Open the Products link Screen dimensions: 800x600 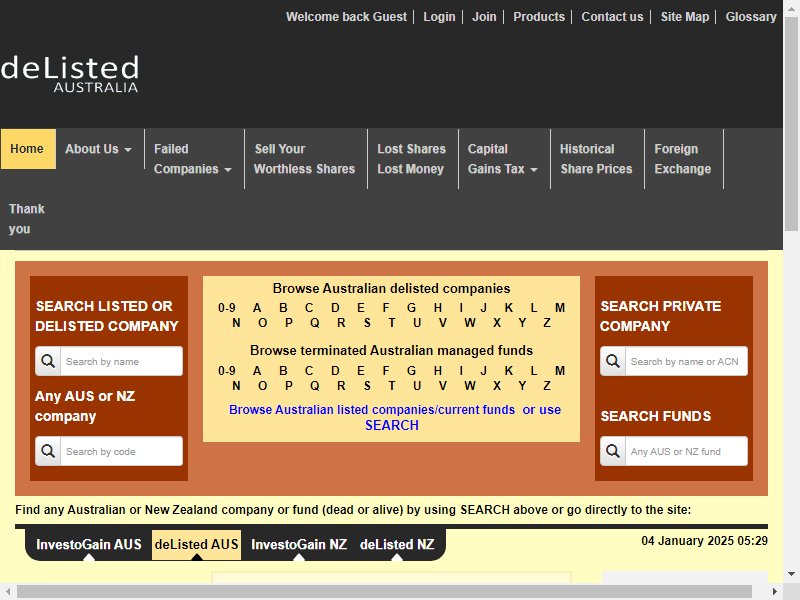coord(539,17)
